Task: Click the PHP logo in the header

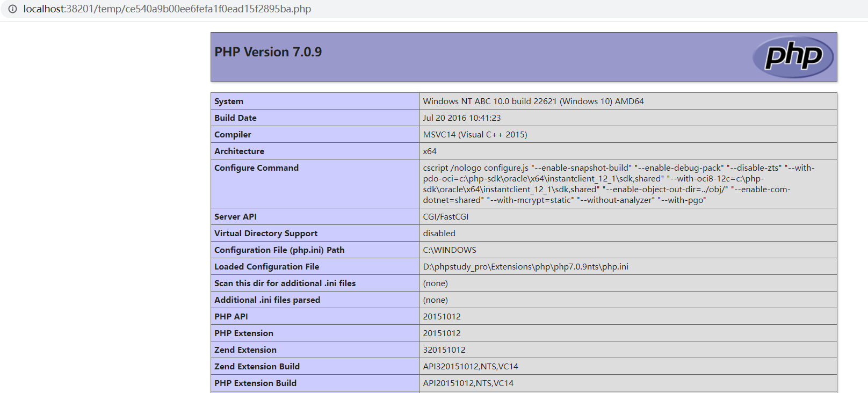Action: coord(793,57)
